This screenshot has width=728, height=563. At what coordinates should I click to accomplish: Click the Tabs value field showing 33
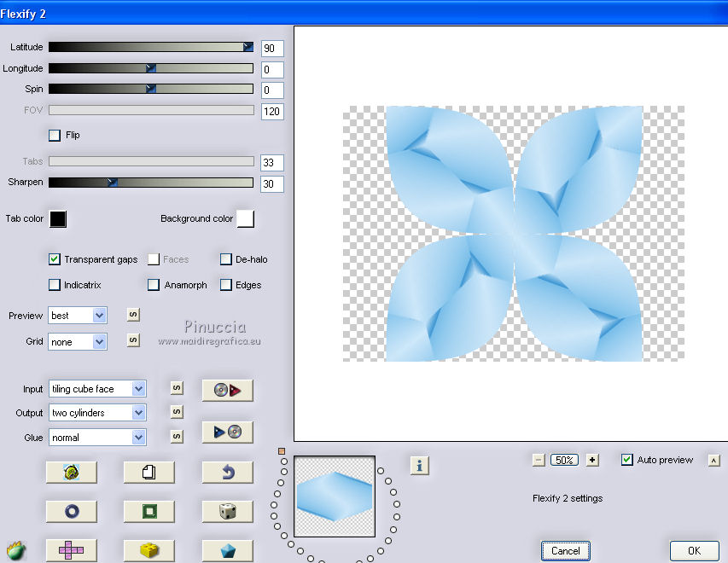[272, 163]
